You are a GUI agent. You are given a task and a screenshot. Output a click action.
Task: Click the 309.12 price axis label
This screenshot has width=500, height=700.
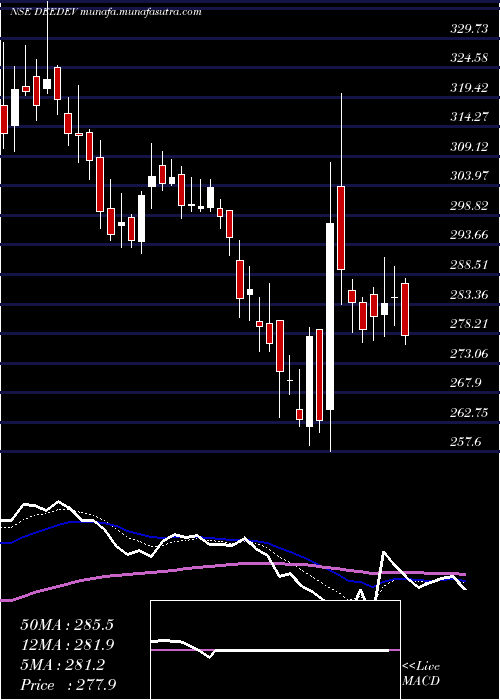(469, 146)
